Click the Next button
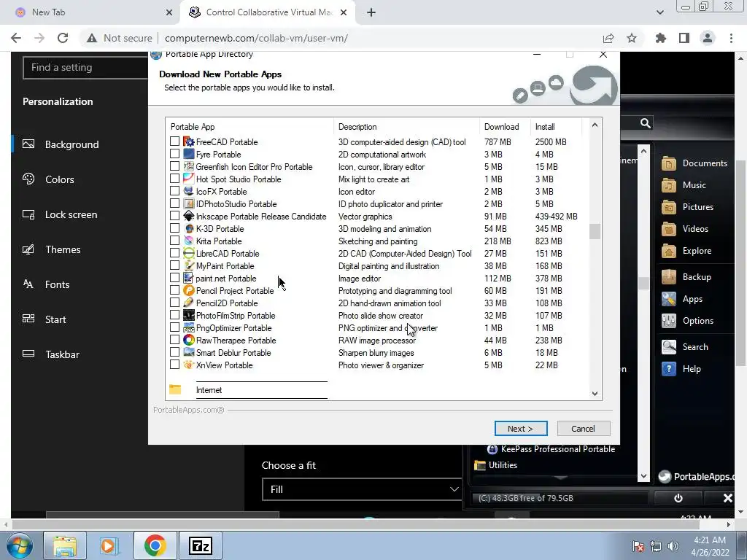The height and width of the screenshot is (560, 747). click(521, 429)
